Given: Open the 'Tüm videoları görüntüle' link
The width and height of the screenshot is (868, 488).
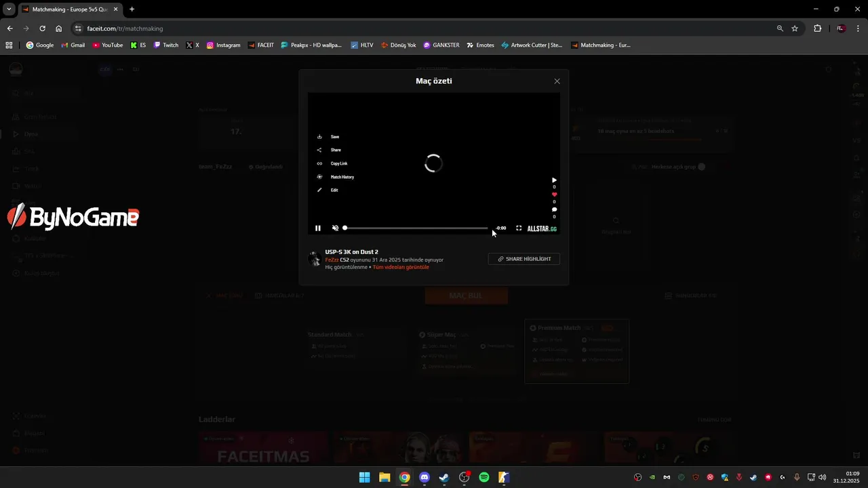Looking at the screenshot, I should pos(401,267).
